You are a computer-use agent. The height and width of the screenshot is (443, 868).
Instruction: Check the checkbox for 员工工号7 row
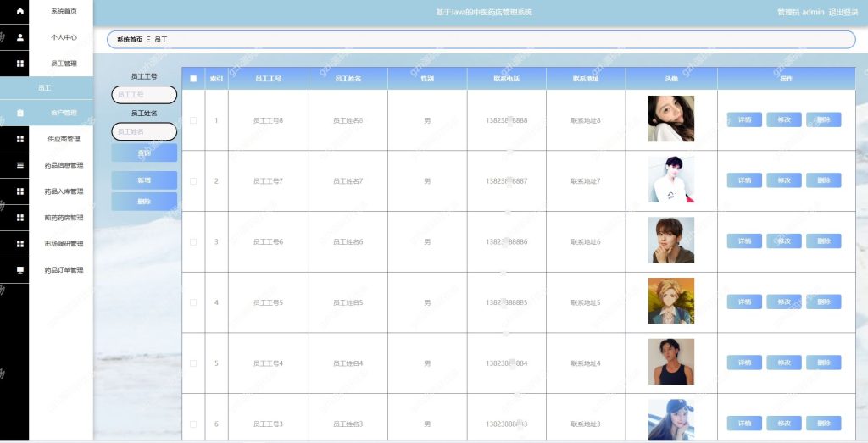click(x=193, y=181)
